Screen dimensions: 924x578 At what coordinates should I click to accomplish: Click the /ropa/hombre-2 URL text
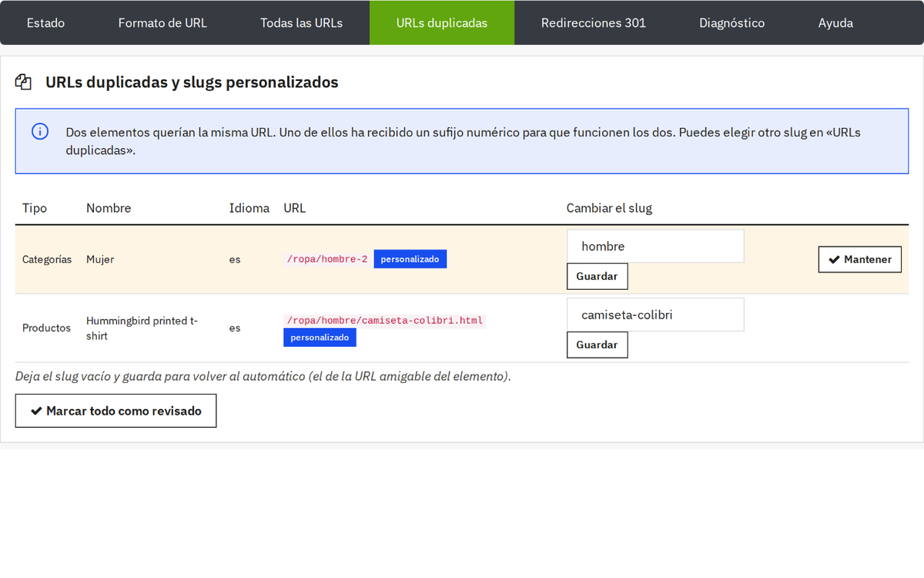(327, 259)
